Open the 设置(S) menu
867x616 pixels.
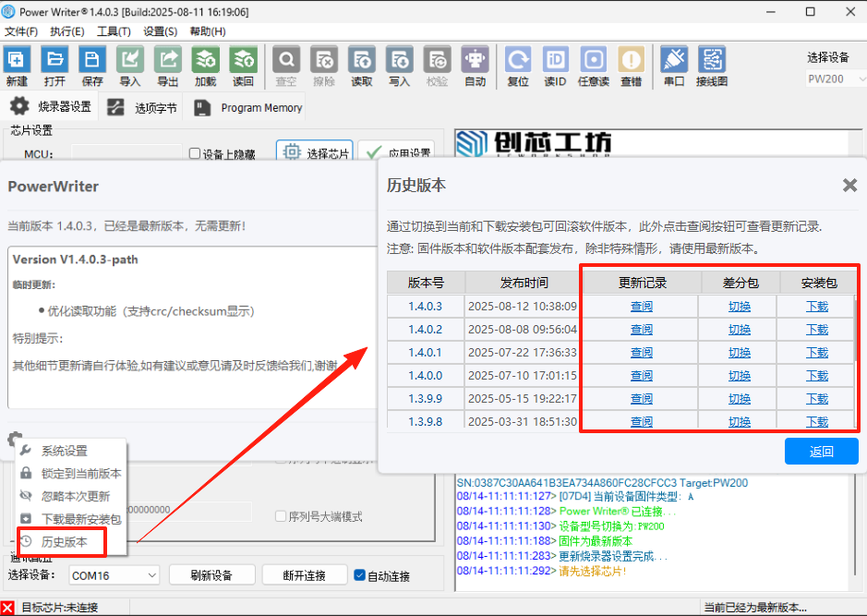pos(161,31)
